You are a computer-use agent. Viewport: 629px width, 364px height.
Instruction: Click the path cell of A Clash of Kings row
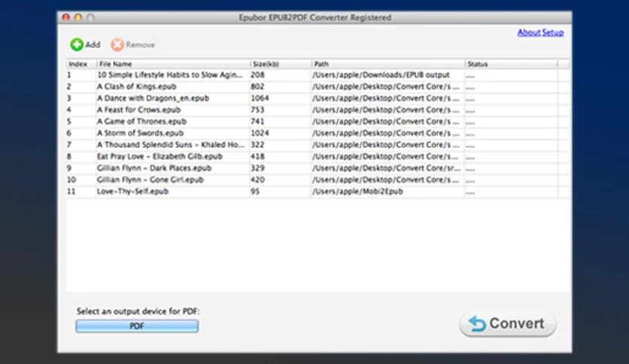pos(388,86)
